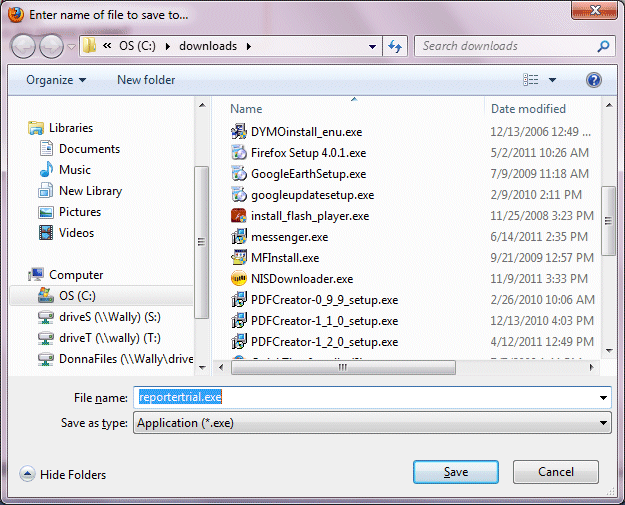The height and width of the screenshot is (505, 625).
Task: Select NISDownloader.exe file icon
Action: coord(239,279)
